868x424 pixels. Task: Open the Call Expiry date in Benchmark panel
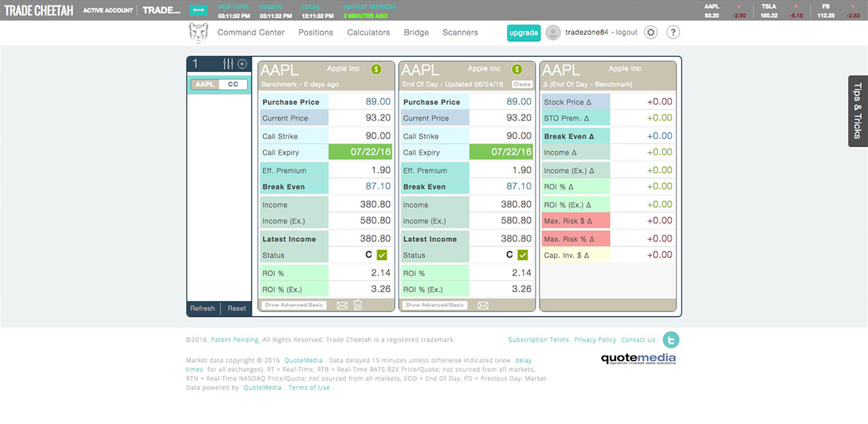[360, 152]
